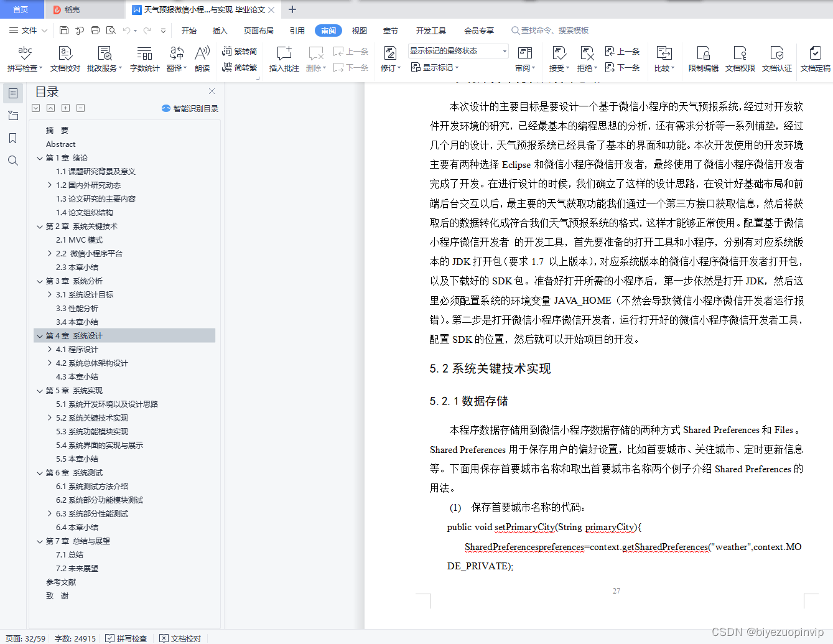Collapse 第 1 章 绪论 in the outline

(40, 158)
